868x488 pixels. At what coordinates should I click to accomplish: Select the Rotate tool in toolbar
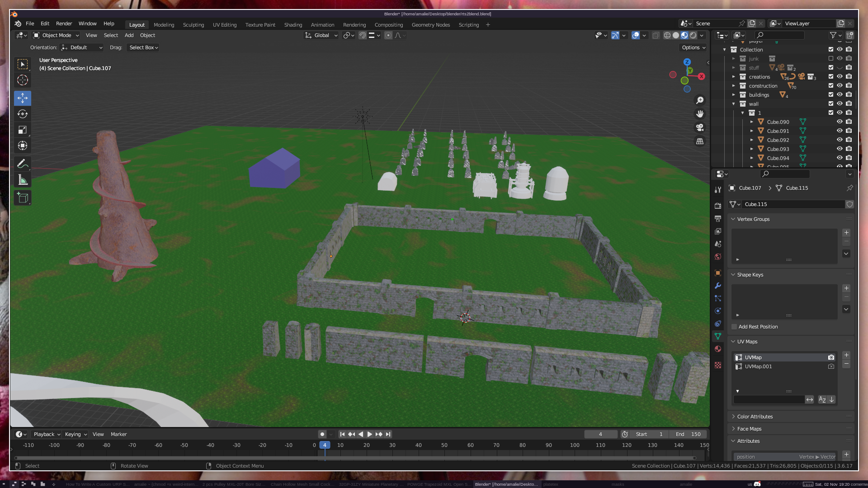click(x=22, y=114)
